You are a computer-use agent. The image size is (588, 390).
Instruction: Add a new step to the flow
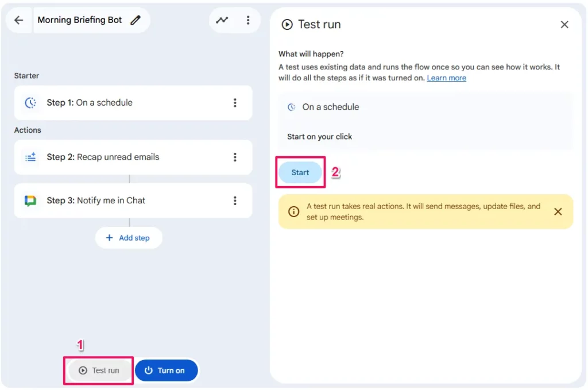[x=129, y=237]
